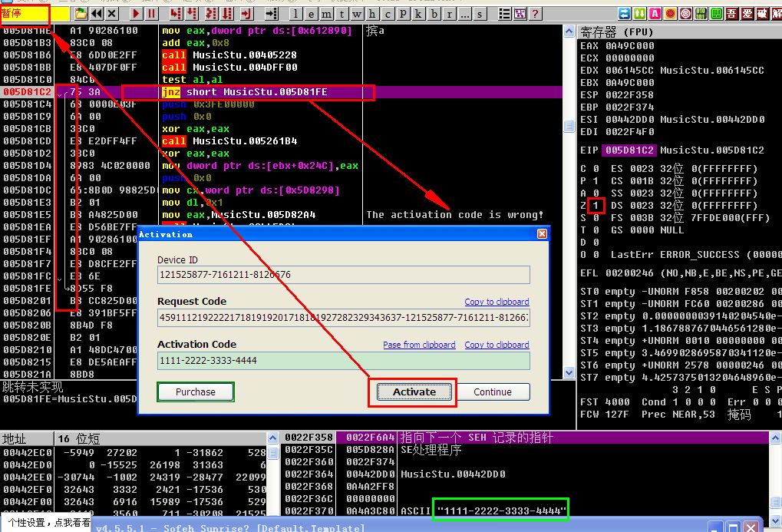Close the debugged program with the X icon

tap(112, 14)
